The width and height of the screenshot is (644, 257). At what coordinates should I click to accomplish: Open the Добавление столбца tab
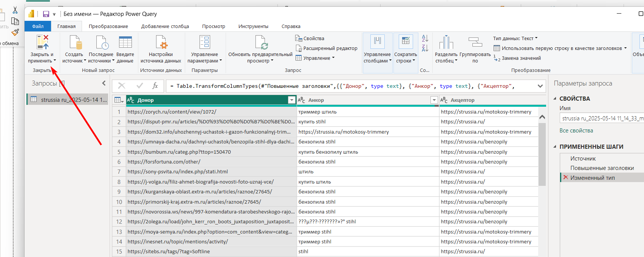click(165, 26)
